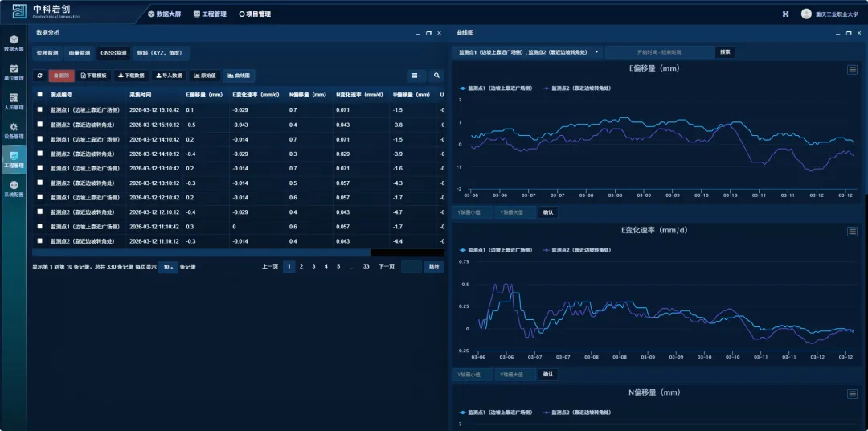Screen dimensions: 868x431
Task: Click the search magnifier icon above table
Action: [436, 76]
